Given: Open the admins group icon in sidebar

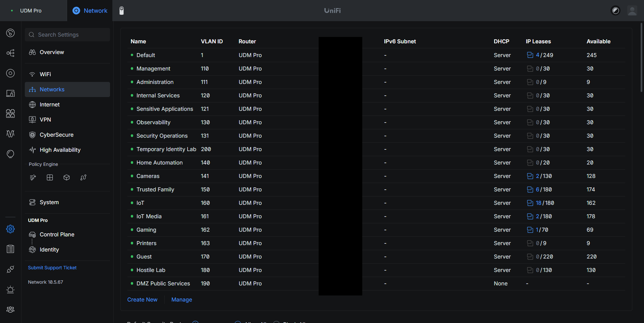Looking at the screenshot, I should (10, 310).
